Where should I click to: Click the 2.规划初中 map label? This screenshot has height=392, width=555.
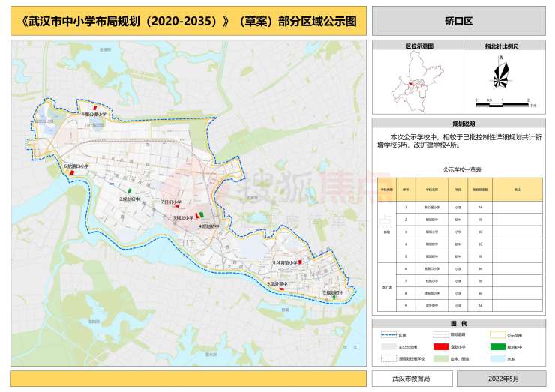point(129,199)
